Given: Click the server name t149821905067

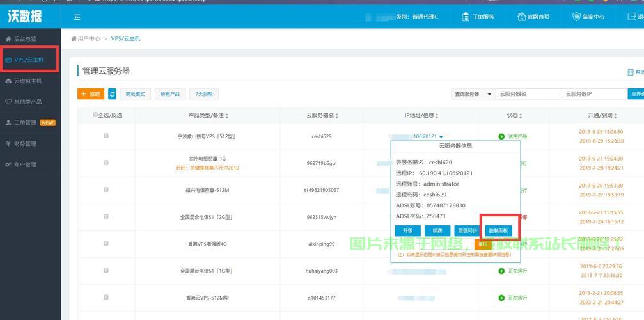Looking at the screenshot, I should (x=322, y=190).
